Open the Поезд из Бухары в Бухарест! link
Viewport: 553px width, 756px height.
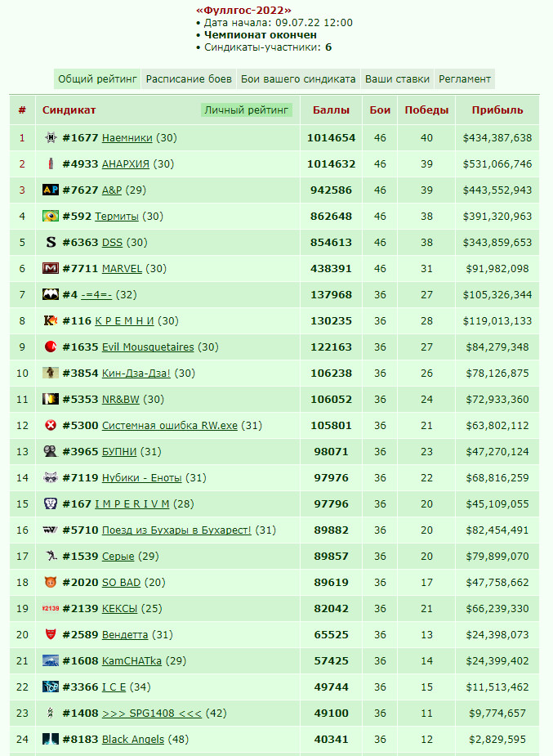176,530
